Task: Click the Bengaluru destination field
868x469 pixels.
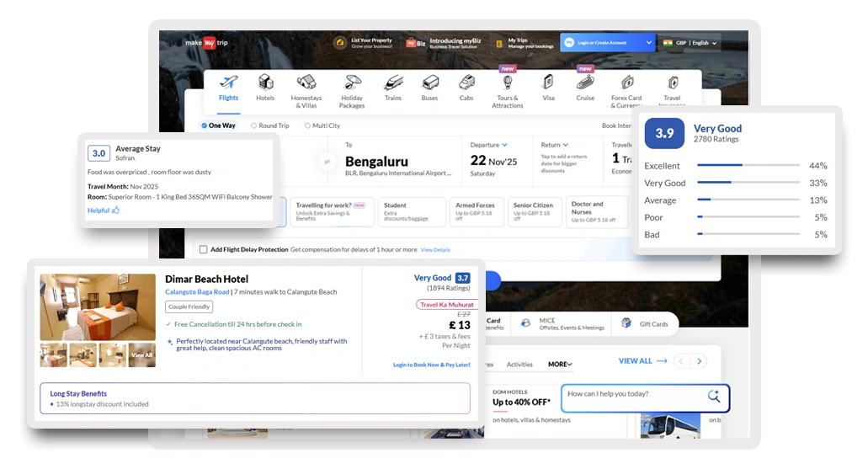Action: tap(395, 160)
